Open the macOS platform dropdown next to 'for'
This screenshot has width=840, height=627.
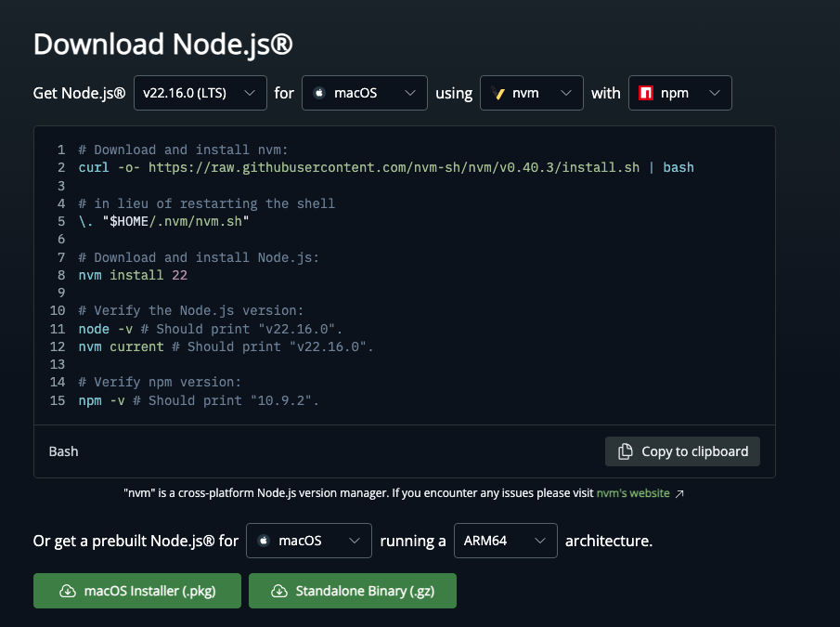[x=364, y=93]
